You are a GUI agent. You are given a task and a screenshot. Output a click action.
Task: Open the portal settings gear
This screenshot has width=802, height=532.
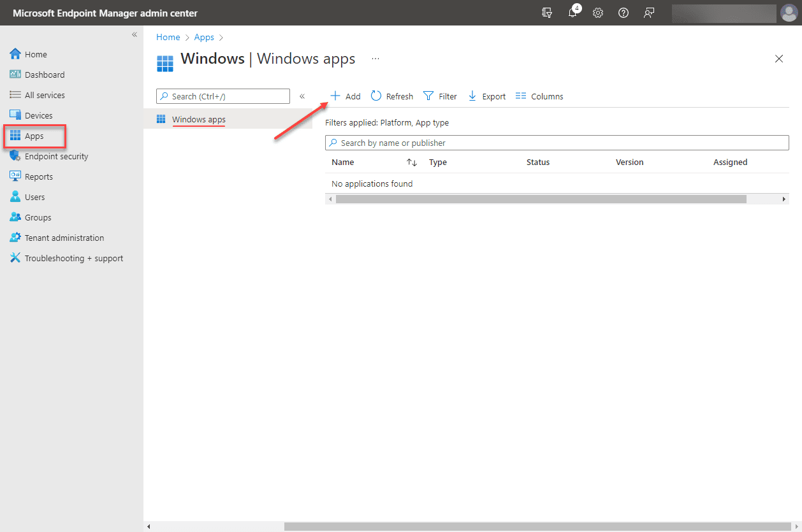597,13
